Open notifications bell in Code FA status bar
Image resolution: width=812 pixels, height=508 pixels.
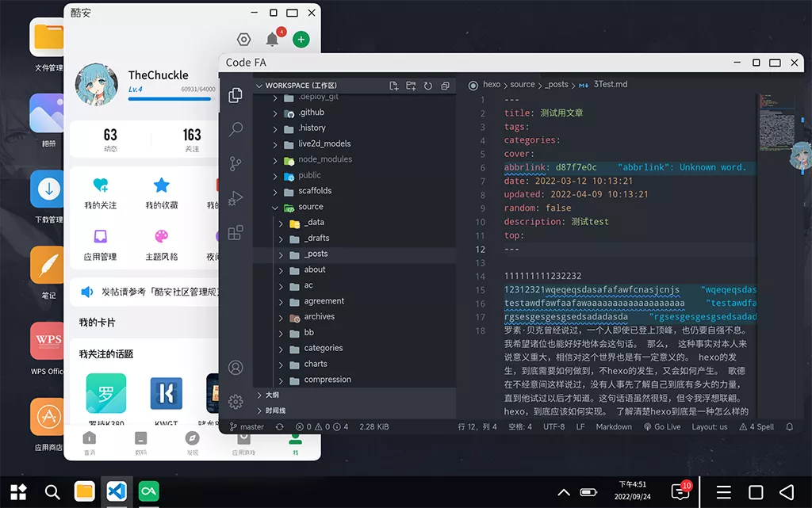(789, 427)
